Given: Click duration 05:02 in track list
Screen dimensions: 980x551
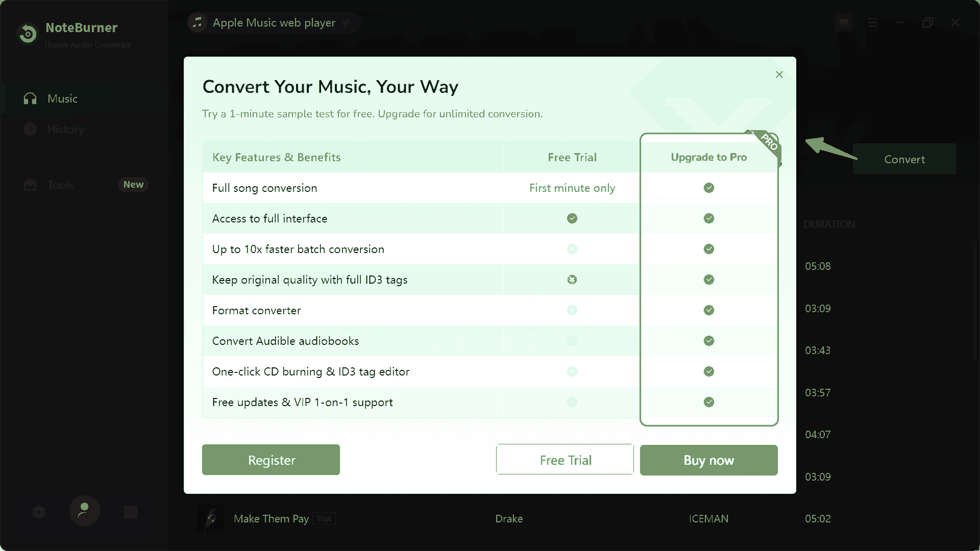Looking at the screenshot, I should (818, 519).
